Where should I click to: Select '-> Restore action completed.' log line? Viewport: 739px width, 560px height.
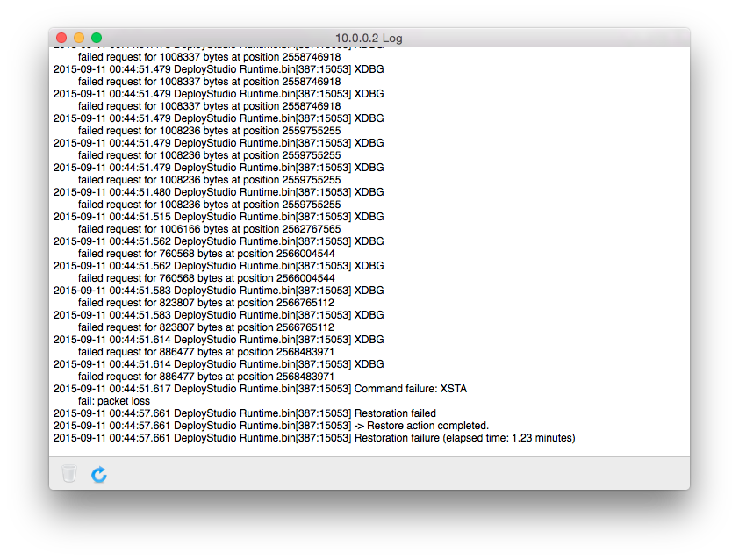271,426
